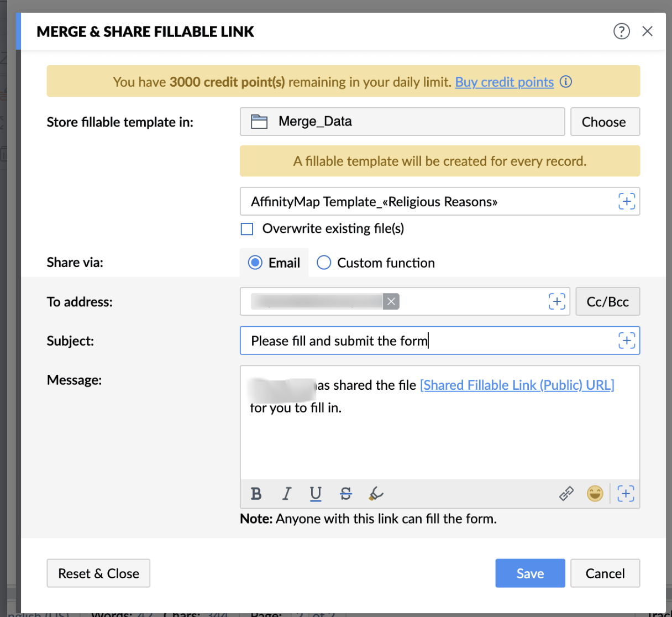This screenshot has width=672, height=617.
Task: Select the Custom function radio button
Action: (x=324, y=263)
